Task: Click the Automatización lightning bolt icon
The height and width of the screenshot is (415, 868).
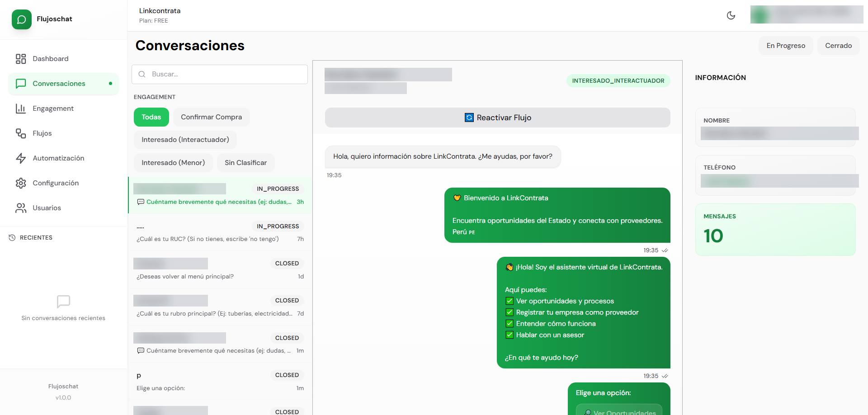Action: tap(21, 158)
